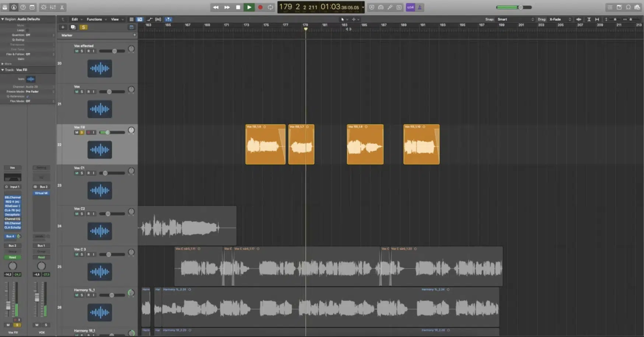The image size is (644, 337).
Task: Click the waveform zoom icon
Action: click(579, 19)
